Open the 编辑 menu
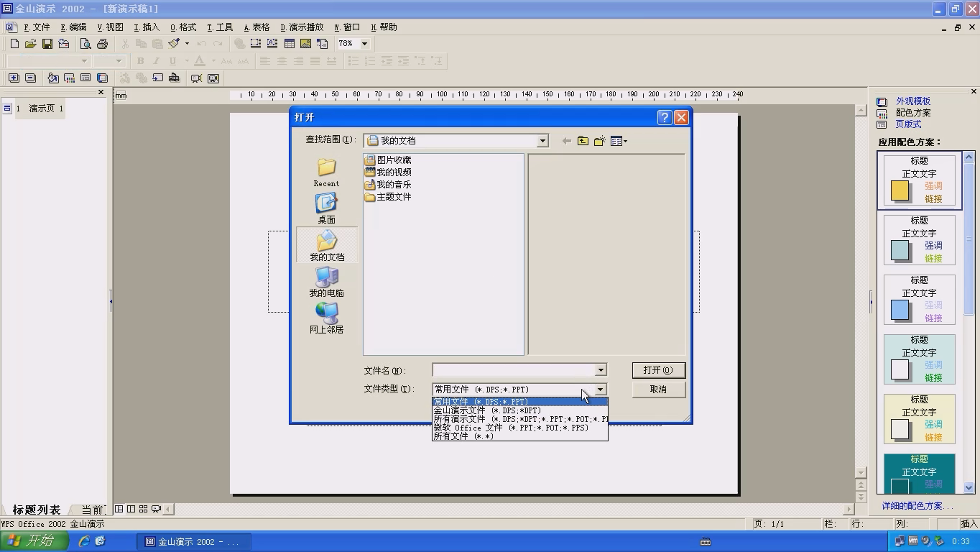The image size is (980, 552). pos(73,27)
